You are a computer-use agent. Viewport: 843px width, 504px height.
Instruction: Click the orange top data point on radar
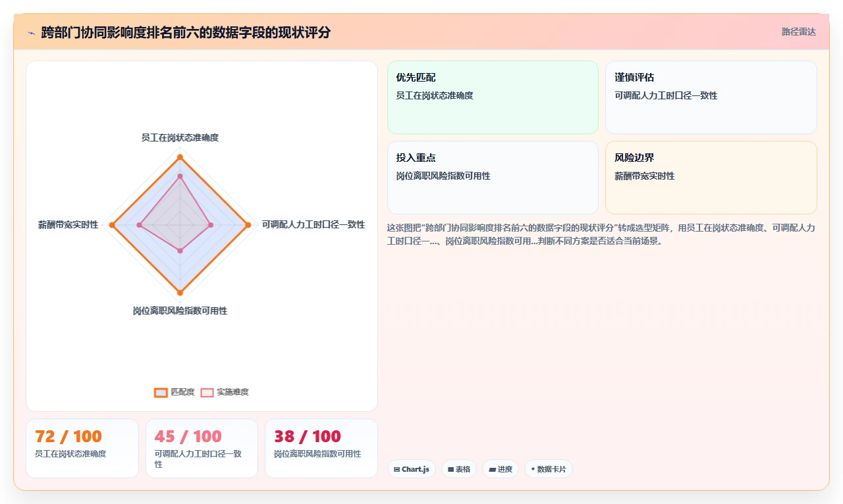point(180,157)
